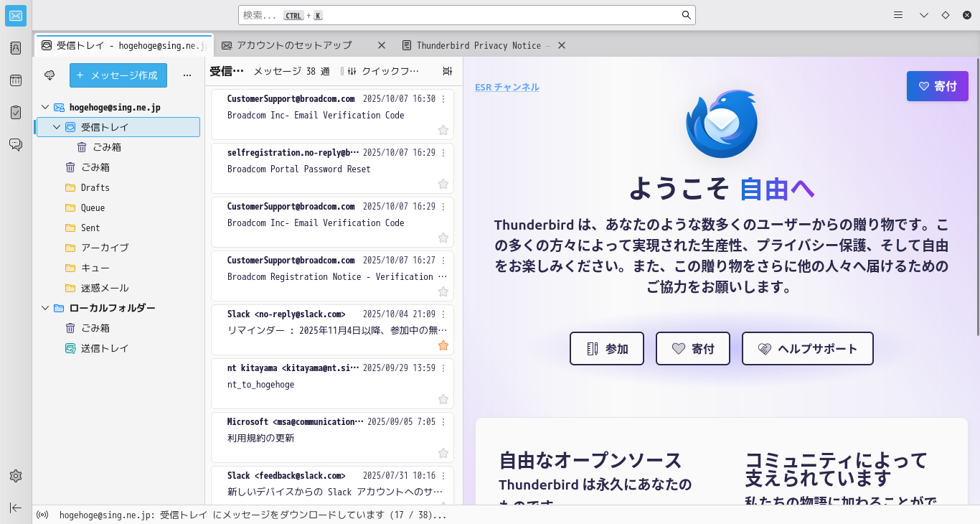Viewport: 980px width, 524px height.
Task: Open the Tasks space
Action: click(x=16, y=113)
